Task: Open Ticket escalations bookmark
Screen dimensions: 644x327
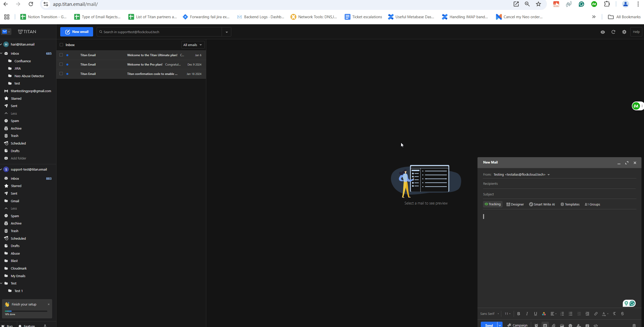Action: point(363,17)
